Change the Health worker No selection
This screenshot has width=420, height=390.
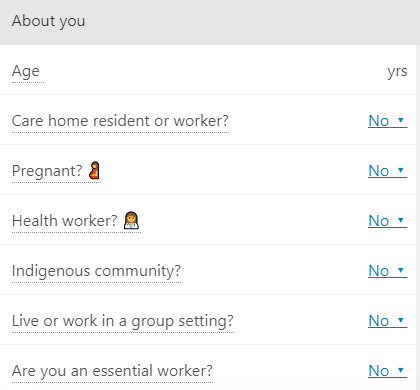[x=388, y=221]
